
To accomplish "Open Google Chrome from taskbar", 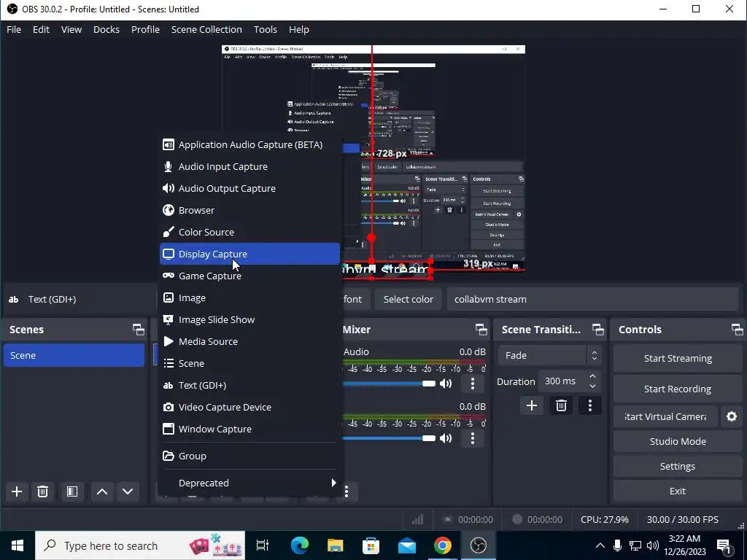I will [x=443, y=545].
